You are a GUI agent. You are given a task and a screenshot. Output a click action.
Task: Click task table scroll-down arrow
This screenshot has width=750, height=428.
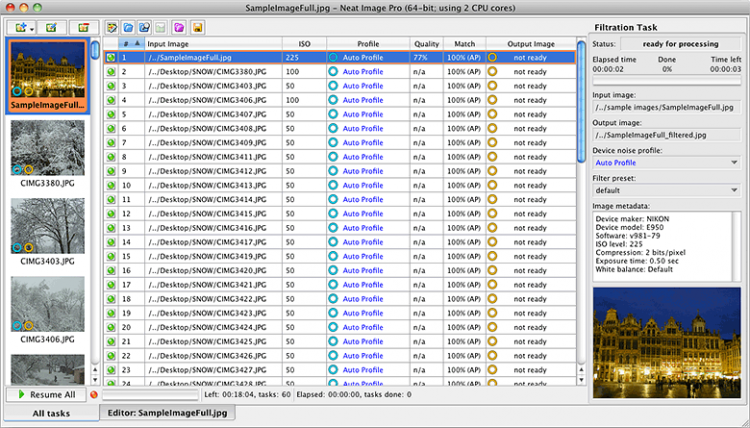point(581,380)
